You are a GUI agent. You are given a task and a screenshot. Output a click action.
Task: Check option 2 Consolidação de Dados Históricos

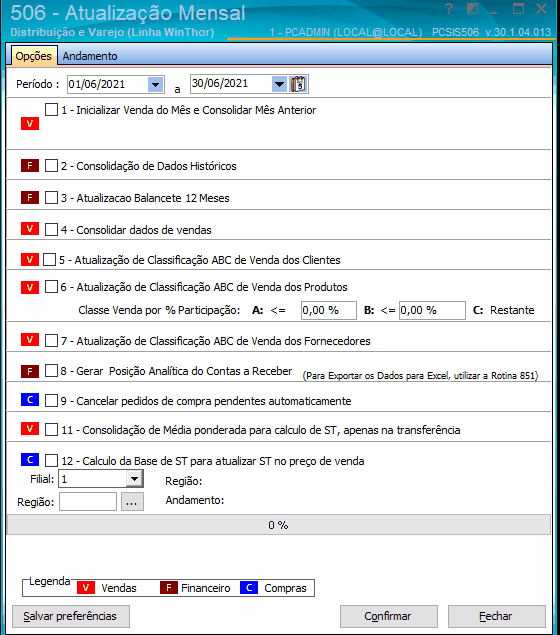tap(51, 165)
